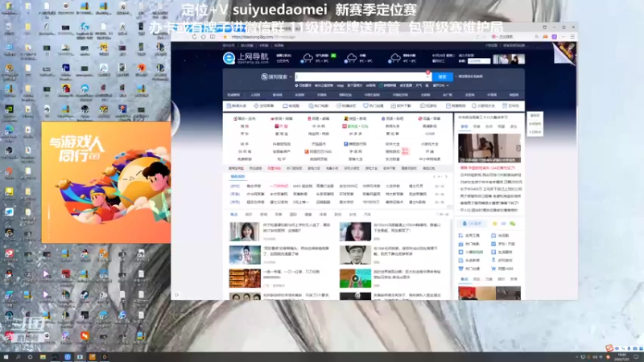
Task: Show next slide in the news video carousel
Action: 518,148
